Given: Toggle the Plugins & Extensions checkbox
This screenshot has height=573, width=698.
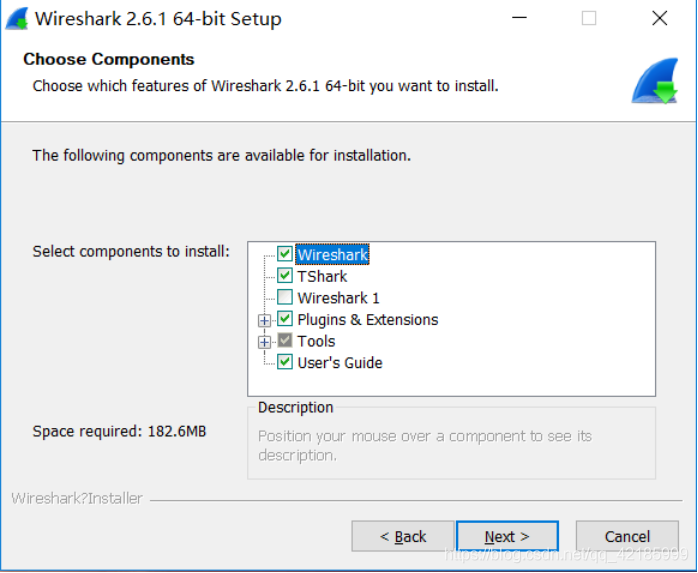Looking at the screenshot, I should point(285,320).
